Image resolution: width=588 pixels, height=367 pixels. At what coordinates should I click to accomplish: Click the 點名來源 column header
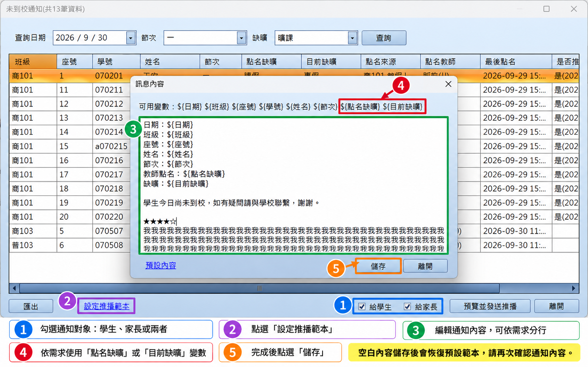(391, 61)
